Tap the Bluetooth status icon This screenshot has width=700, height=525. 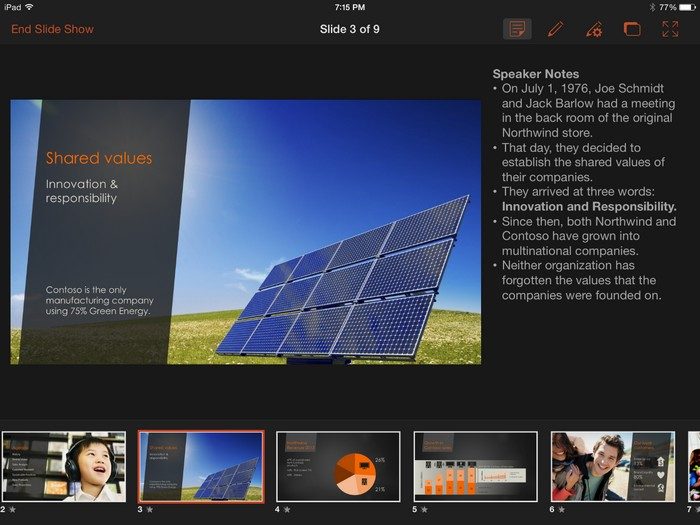pos(652,7)
